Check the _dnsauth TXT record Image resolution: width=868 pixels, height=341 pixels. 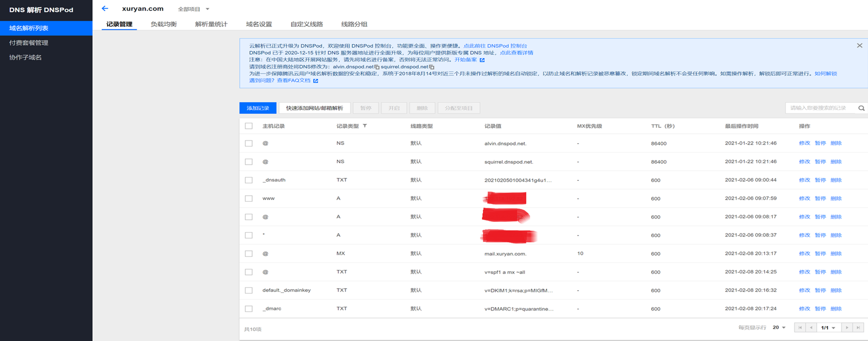tap(249, 180)
